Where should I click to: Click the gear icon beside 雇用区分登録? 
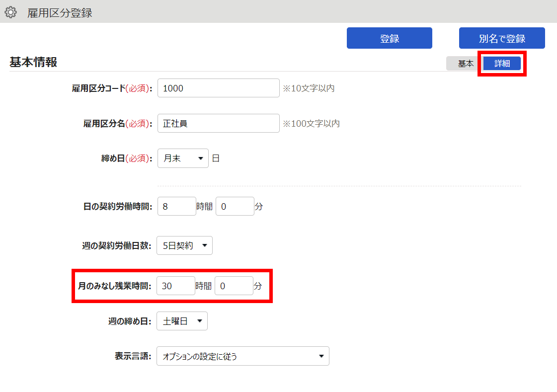[10, 12]
